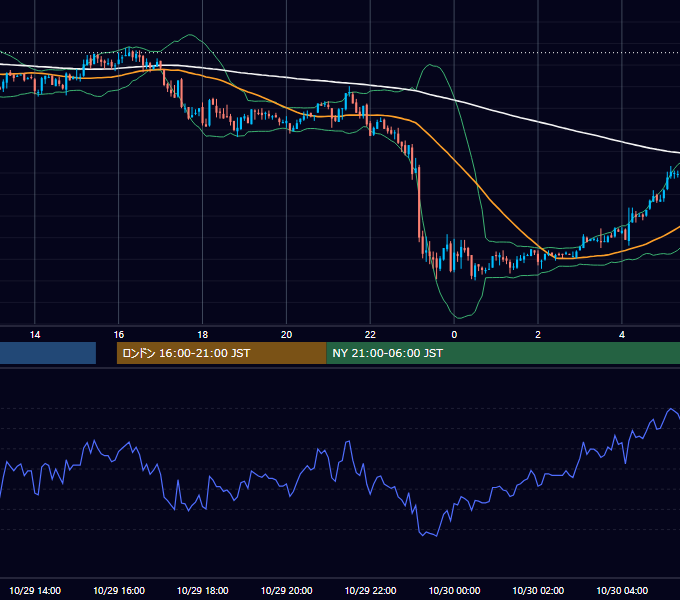Click the 10/30 00:00 date label
The width and height of the screenshot is (680, 600).
point(454,590)
